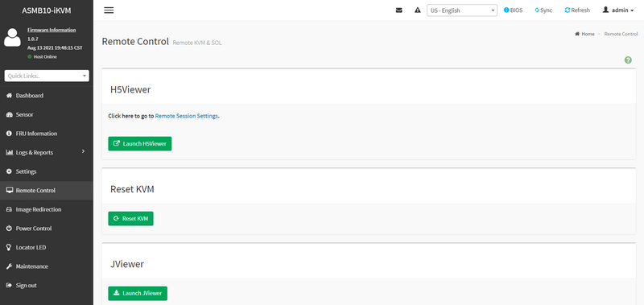Click the Dashboard home icon in the sidebar
This screenshot has height=305, width=644.
[x=9, y=96]
